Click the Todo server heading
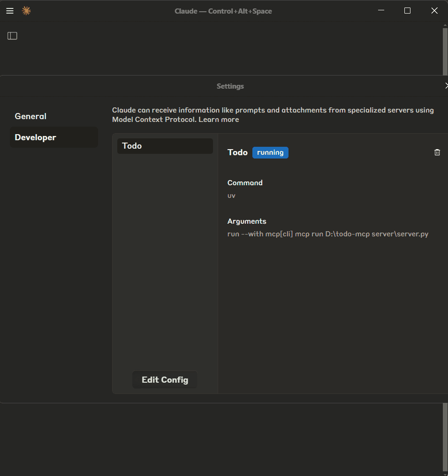 (237, 152)
